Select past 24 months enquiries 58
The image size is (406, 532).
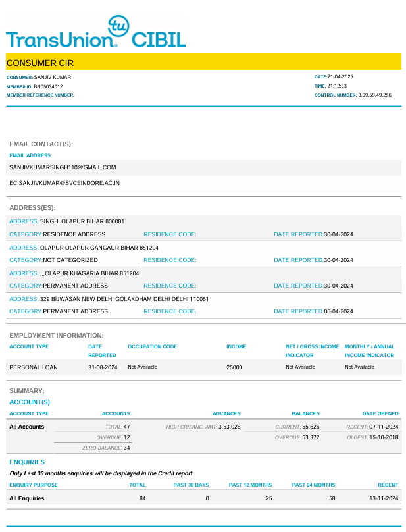coord(332,498)
